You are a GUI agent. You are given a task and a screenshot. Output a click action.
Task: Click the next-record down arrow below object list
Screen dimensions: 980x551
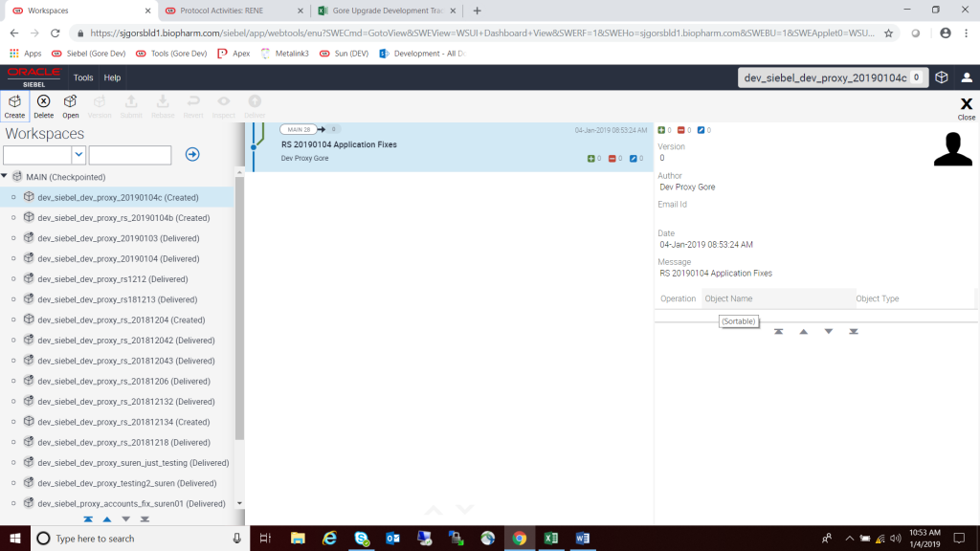pyautogui.click(x=827, y=331)
